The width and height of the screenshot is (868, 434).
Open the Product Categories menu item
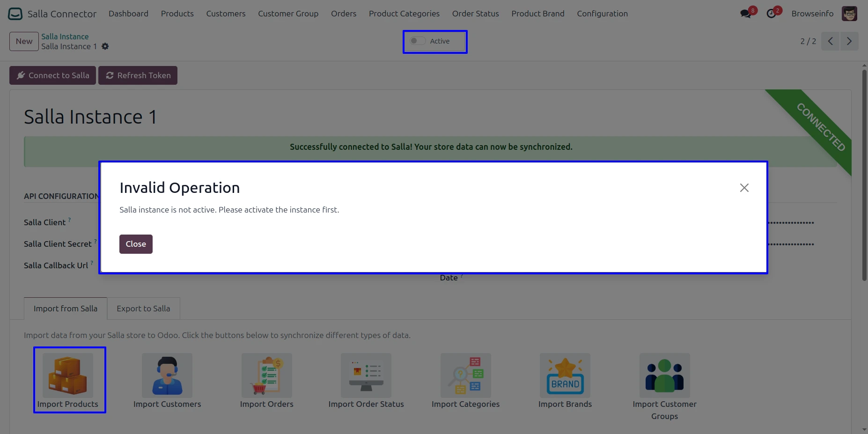tap(404, 14)
